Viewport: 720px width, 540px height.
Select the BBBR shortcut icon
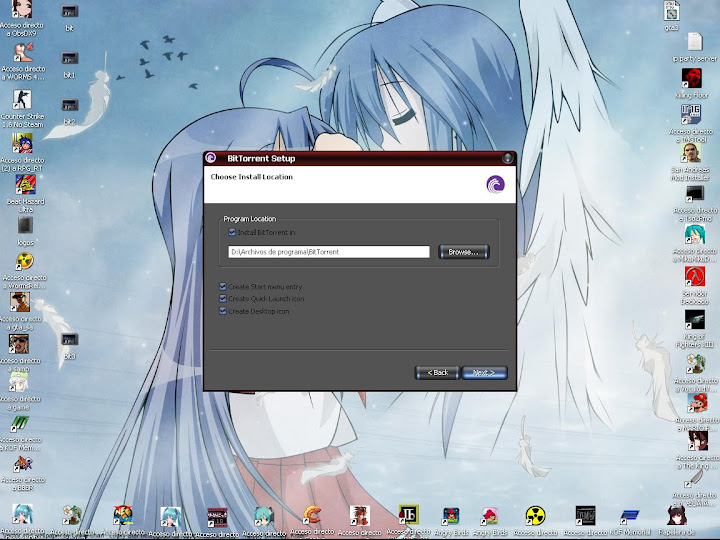point(23,464)
